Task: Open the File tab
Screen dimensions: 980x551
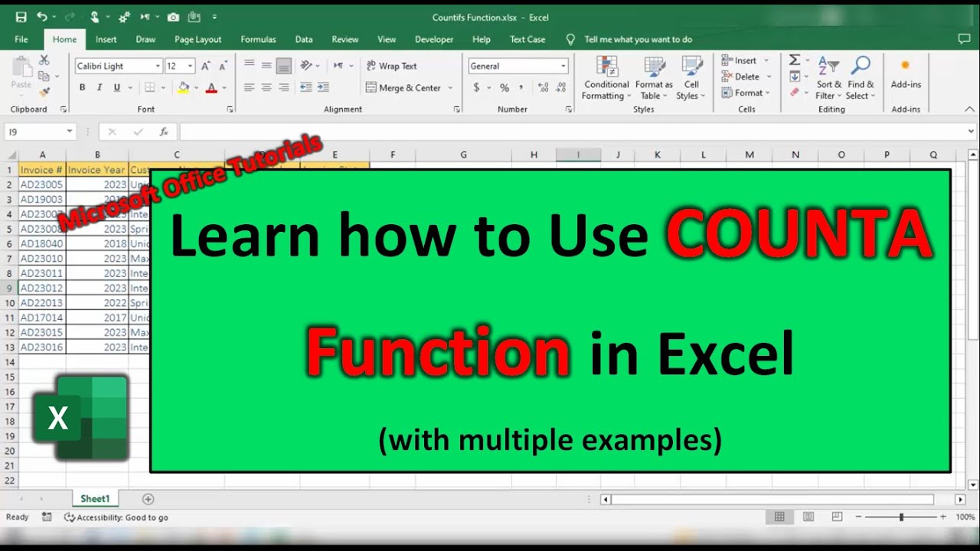Action: pyautogui.click(x=21, y=39)
